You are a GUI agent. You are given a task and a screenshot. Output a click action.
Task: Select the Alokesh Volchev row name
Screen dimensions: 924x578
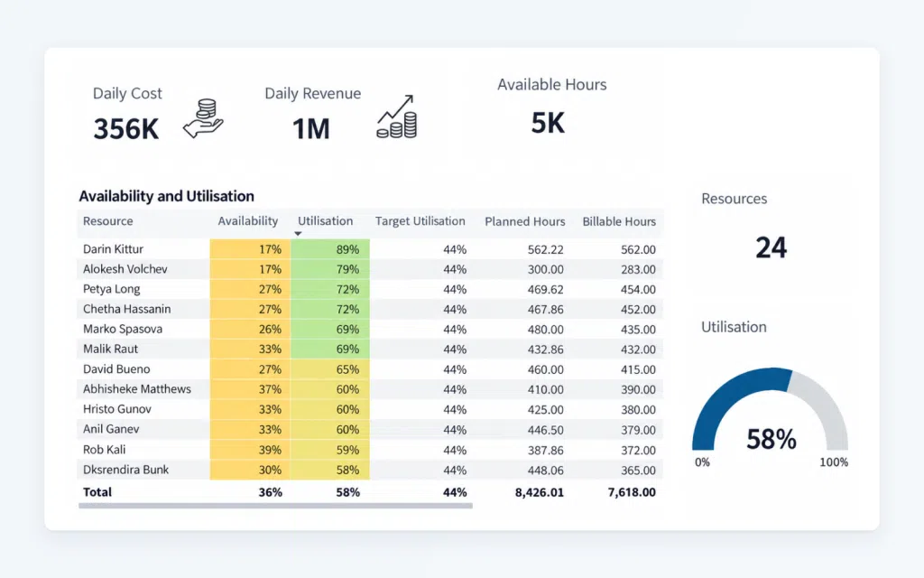[x=125, y=269]
